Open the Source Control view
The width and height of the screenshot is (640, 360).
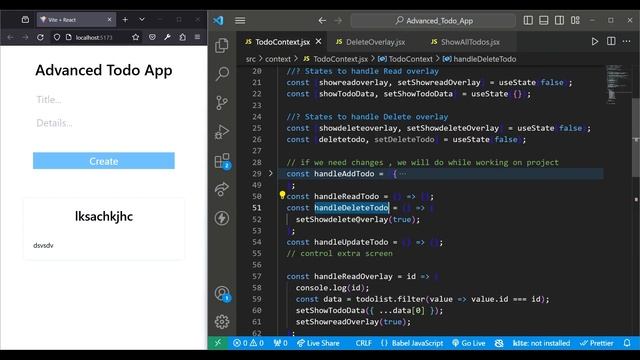click(222, 103)
